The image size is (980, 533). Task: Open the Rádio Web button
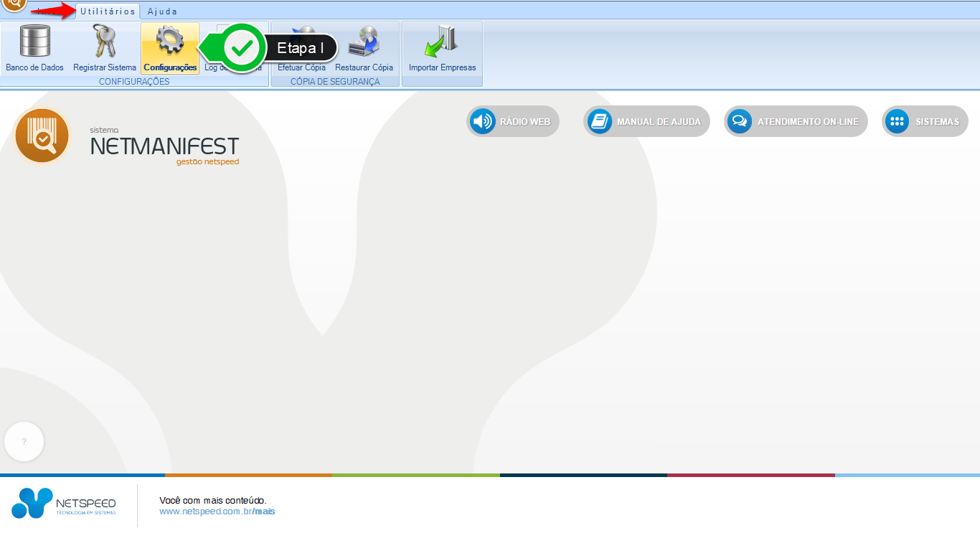pyautogui.click(x=512, y=121)
